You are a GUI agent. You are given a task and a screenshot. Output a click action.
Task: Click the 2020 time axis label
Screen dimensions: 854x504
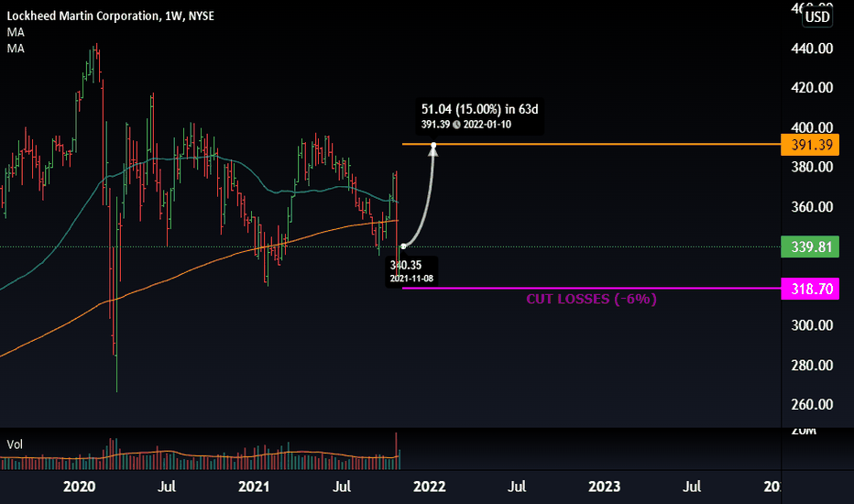79,487
